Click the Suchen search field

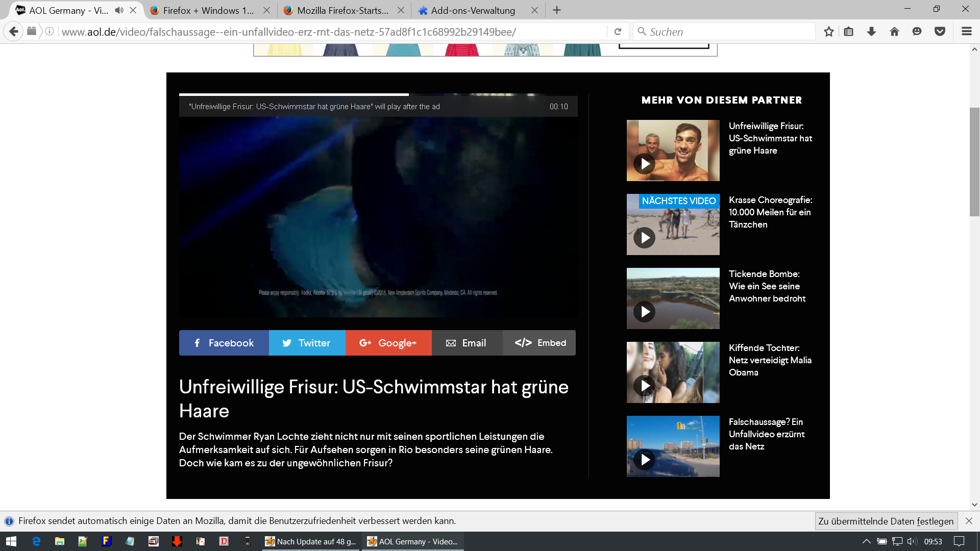(725, 32)
